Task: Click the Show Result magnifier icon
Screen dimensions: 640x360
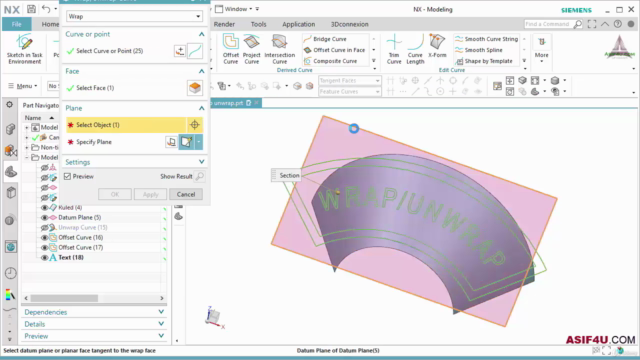Action: click(200, 176)
